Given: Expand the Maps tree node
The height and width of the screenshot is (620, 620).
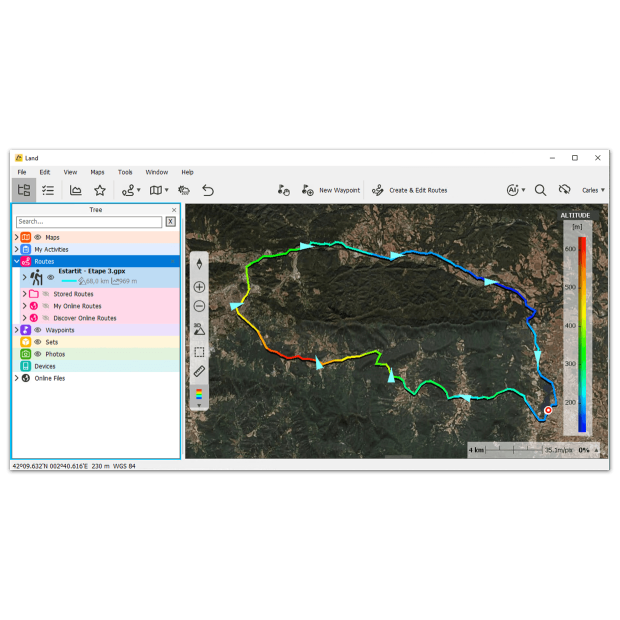Looking at the screenshot, I should (x=17, y=237).
